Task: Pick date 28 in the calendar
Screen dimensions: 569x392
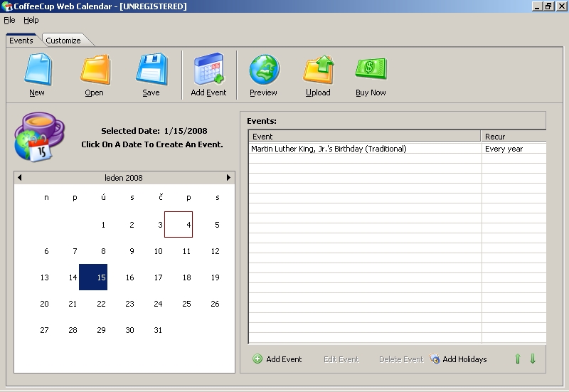Action: tap(73, 330)
